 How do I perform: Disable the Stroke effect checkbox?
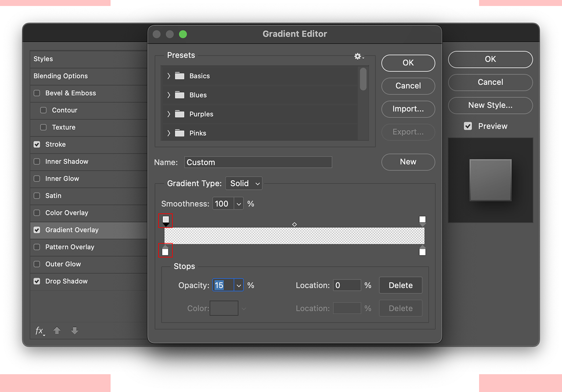click(37, 144)
